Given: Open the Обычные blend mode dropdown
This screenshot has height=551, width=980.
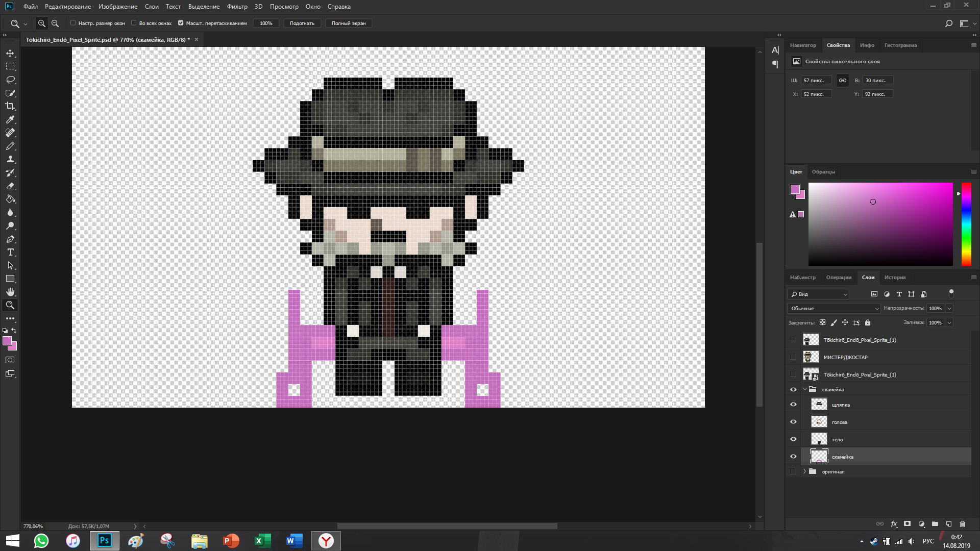Looking at the screenshot, I should tap(834, 308).
